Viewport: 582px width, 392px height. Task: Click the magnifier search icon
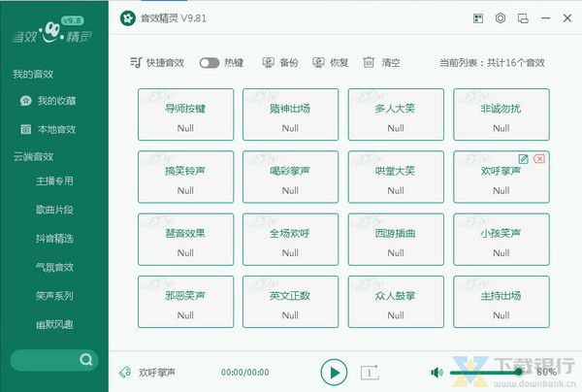(85, 359)
